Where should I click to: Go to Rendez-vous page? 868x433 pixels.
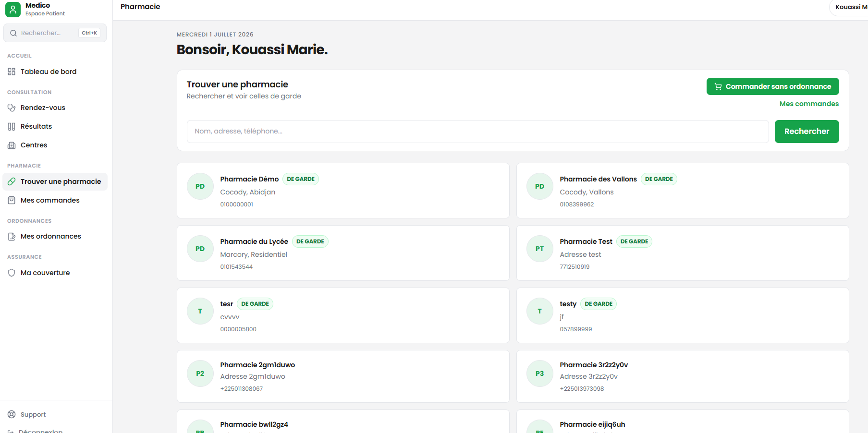[x=55, y=108]
